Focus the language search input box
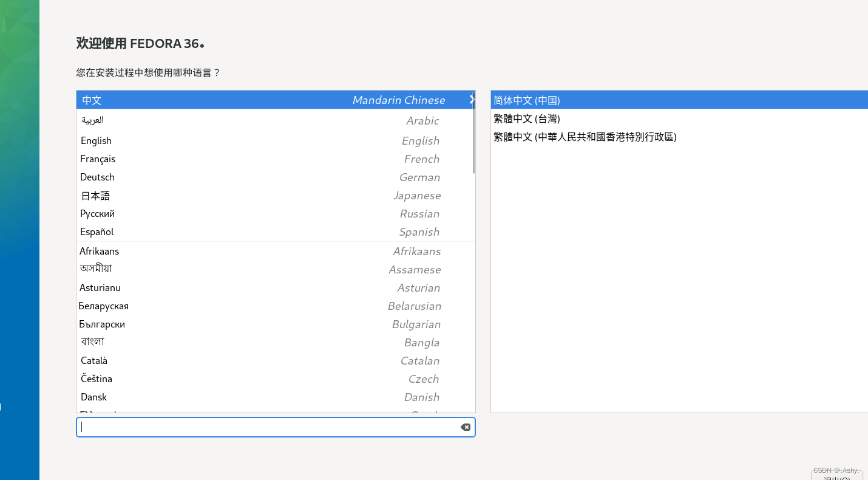The width and height of the screenshot is (868, 480). (276, 427)
